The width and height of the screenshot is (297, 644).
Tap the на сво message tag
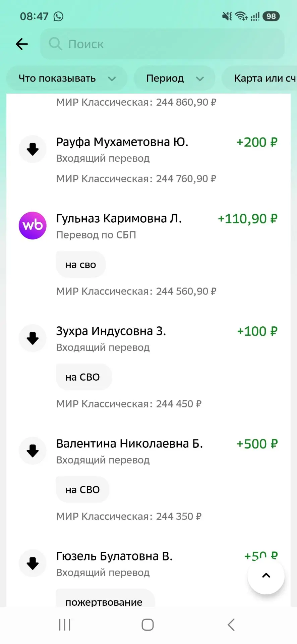(x=81, y=265)
